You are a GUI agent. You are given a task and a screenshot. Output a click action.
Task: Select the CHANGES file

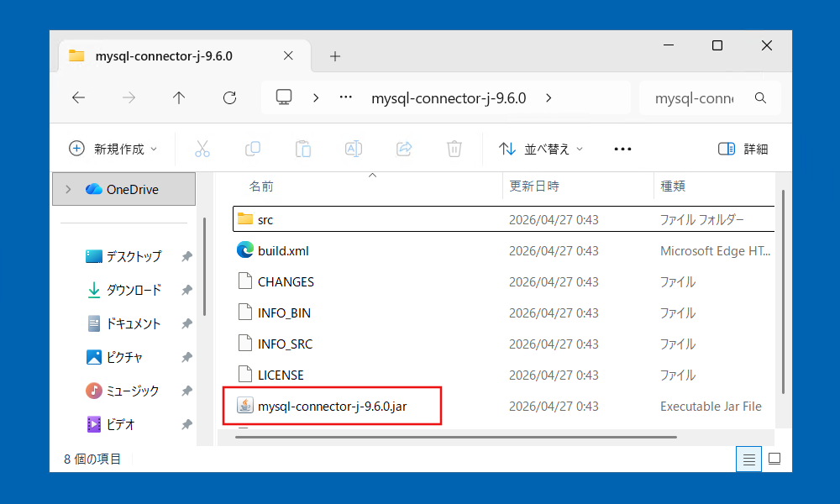(x=286, y=281)
